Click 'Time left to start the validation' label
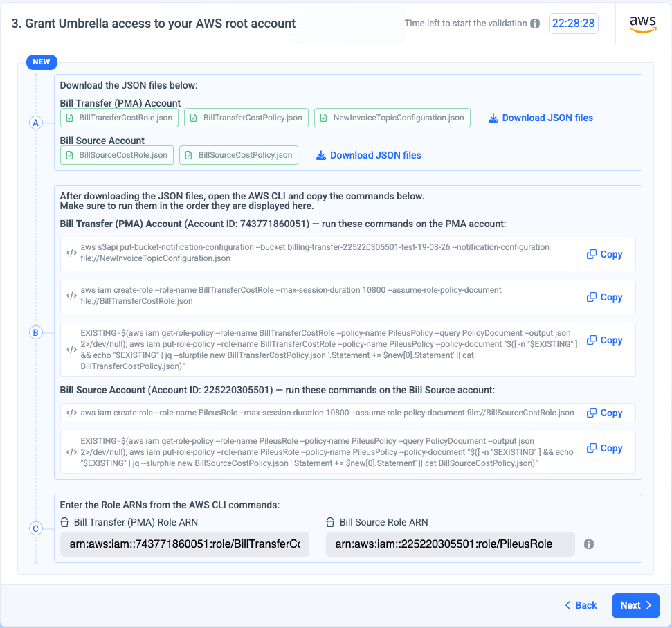 coord(466,24)
